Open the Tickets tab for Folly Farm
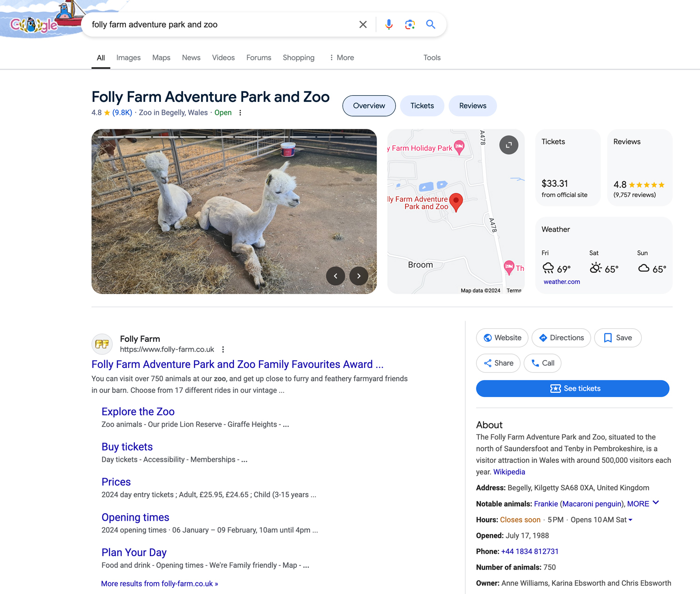Viewport: 700px width, 594px height. (422, 106)
